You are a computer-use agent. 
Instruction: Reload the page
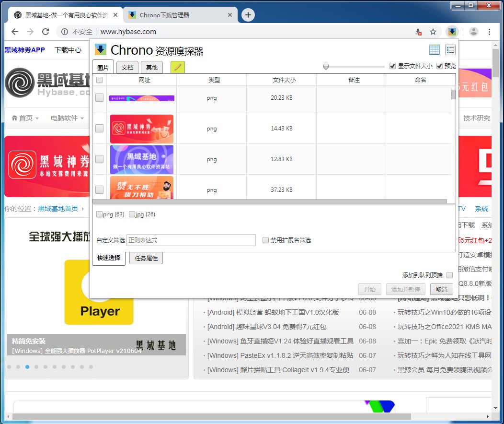tap(46, 32)
